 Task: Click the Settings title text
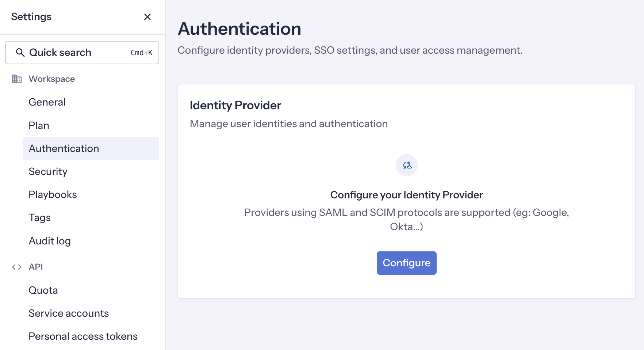[x=31, y=17]
